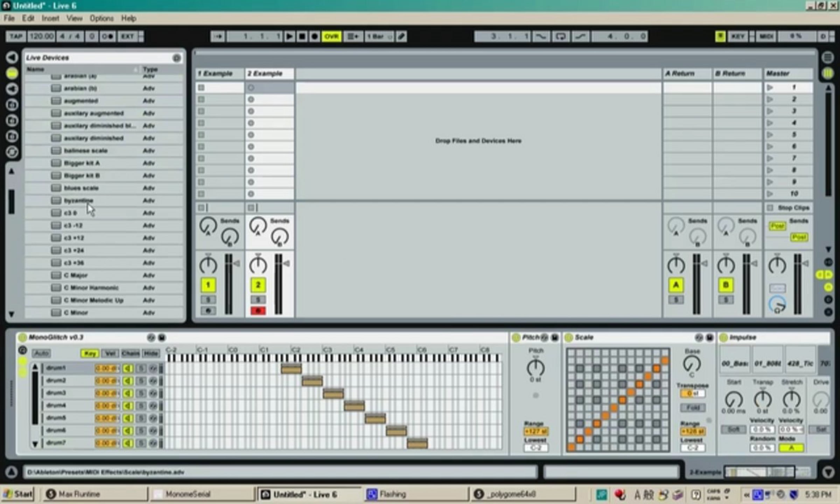This screenshot has width=840, height=504.
Task: Toggle the metronome button
Action: pos(107,36)
